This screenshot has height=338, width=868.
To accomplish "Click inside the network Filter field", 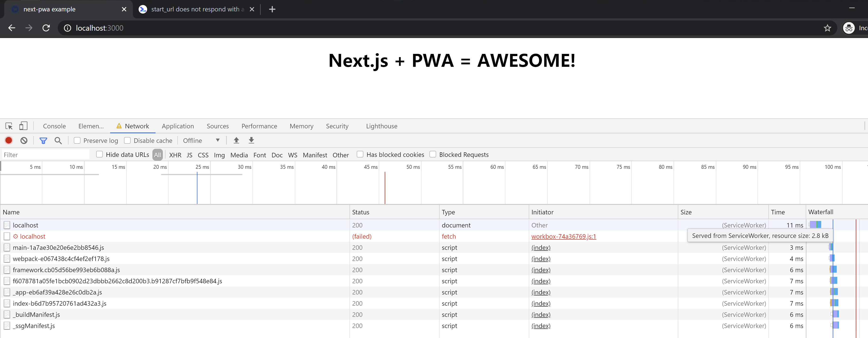I will [x=45, y=154].
